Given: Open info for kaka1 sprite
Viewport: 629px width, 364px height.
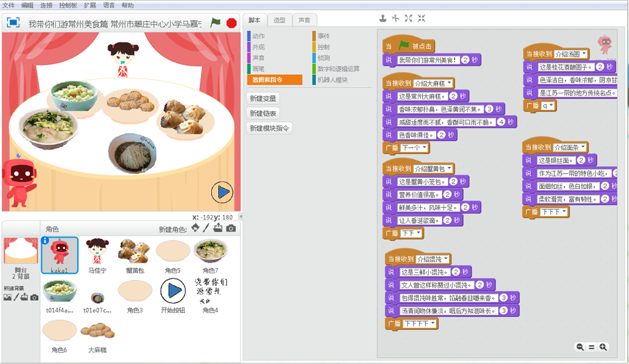Looking at the screenshot, I should click(x=45, y=240).
